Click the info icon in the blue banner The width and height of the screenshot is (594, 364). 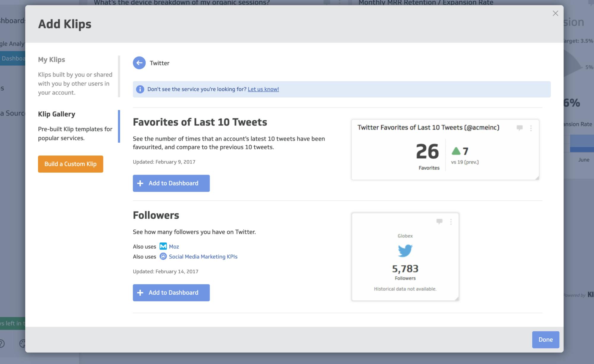tap(140, 89)
